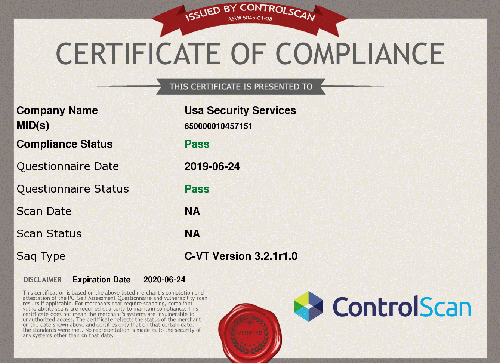The width and height of the screenshot is (500, 363).
Task: Click the green Compliance Status Pass value
Action: 197,144
